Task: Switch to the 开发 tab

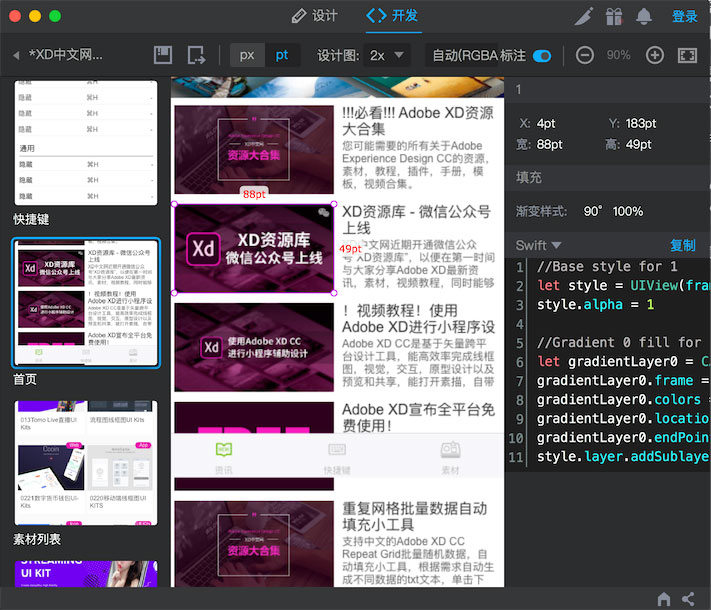Action: [x=393, y=16]
